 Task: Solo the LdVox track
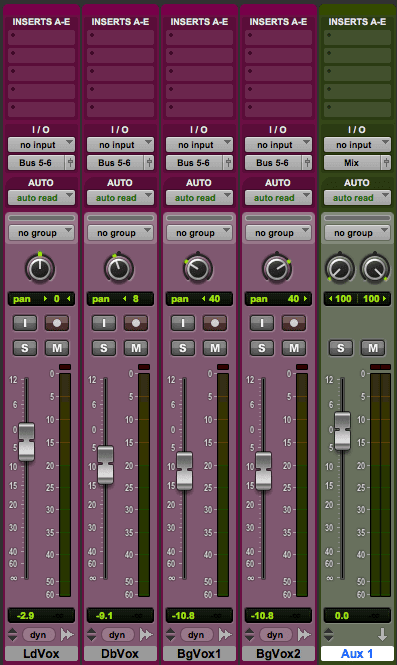[x=25, y=348]
